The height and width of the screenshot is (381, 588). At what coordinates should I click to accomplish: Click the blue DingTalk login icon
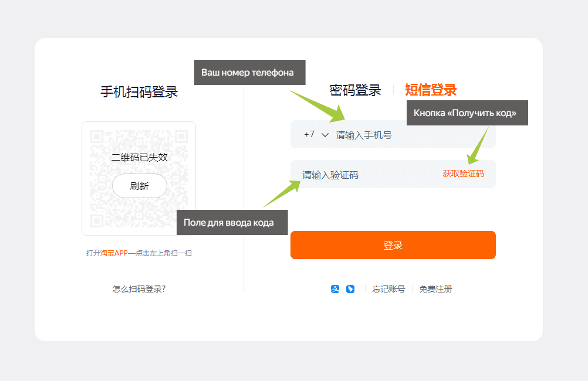(350, 289)
